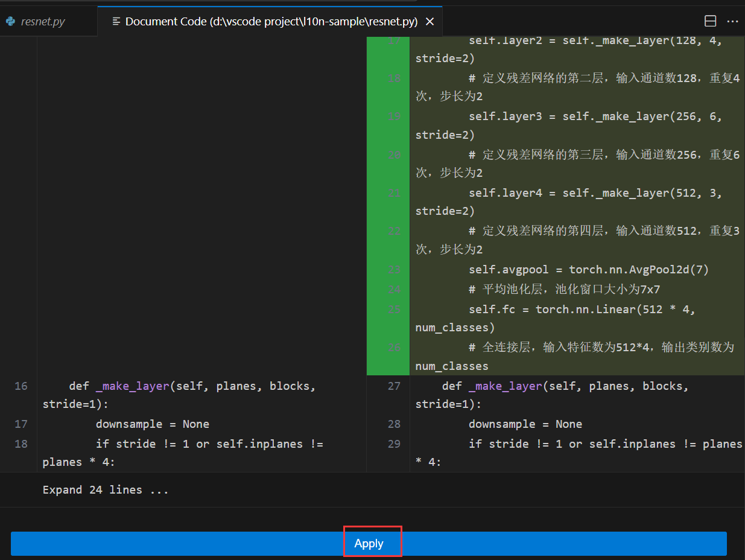Viewport: 745px width, 560px height.
Task: Click line number 27 in right pane
Action: (394, 386)
